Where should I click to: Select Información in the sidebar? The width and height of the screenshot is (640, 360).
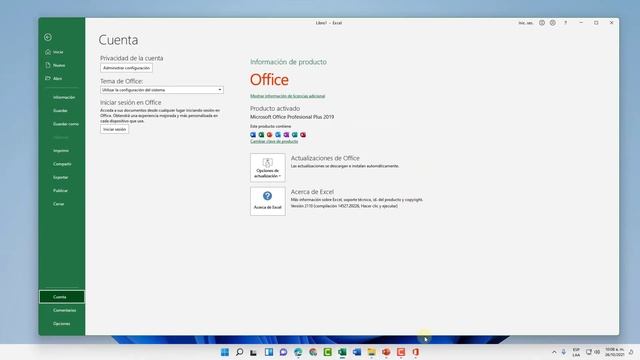64,97
